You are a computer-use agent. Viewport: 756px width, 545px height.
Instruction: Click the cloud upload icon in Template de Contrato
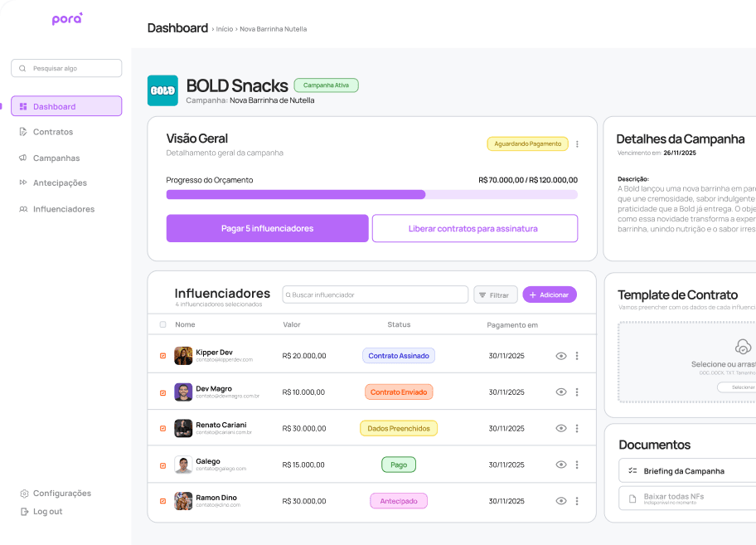[x=743, y=346]
